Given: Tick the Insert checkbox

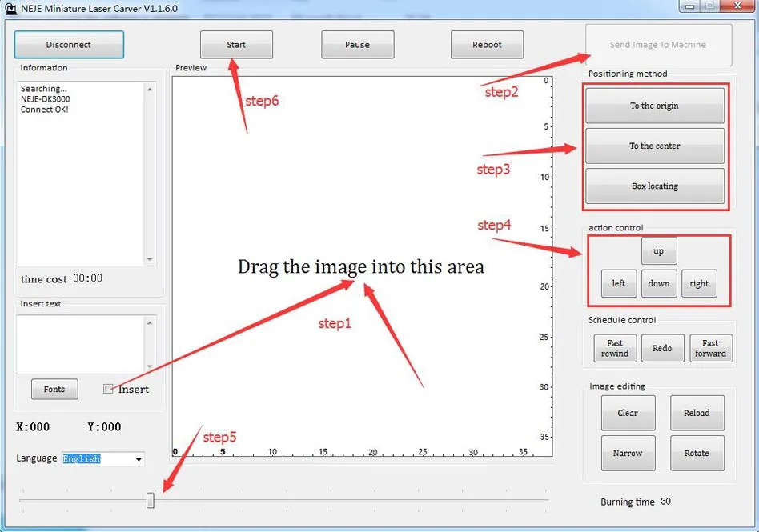Looking at the screenshot, I should pyautogui.click(x=108, y=389).
